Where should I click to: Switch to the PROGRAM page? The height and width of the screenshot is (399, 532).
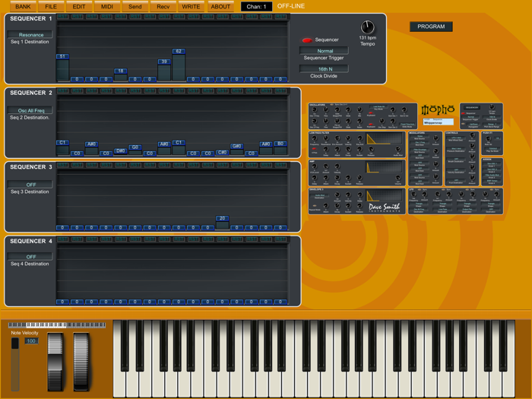point(431,27)
